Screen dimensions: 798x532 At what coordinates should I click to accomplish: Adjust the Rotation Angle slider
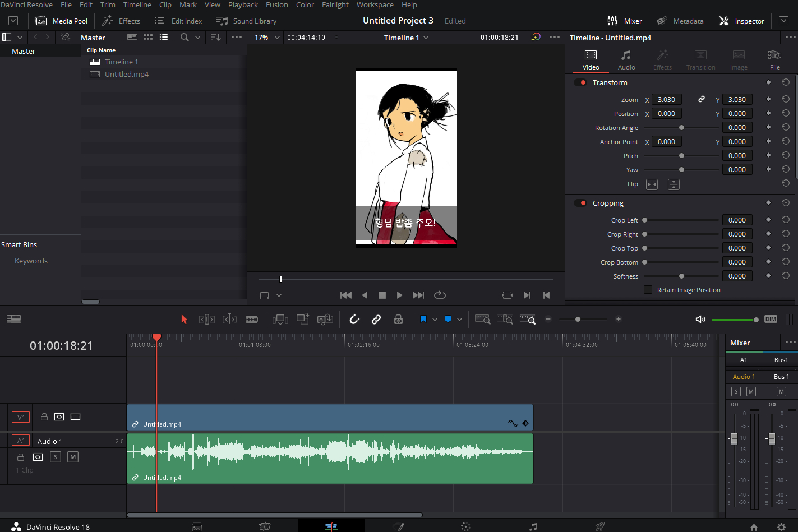(x=681, y=128)
